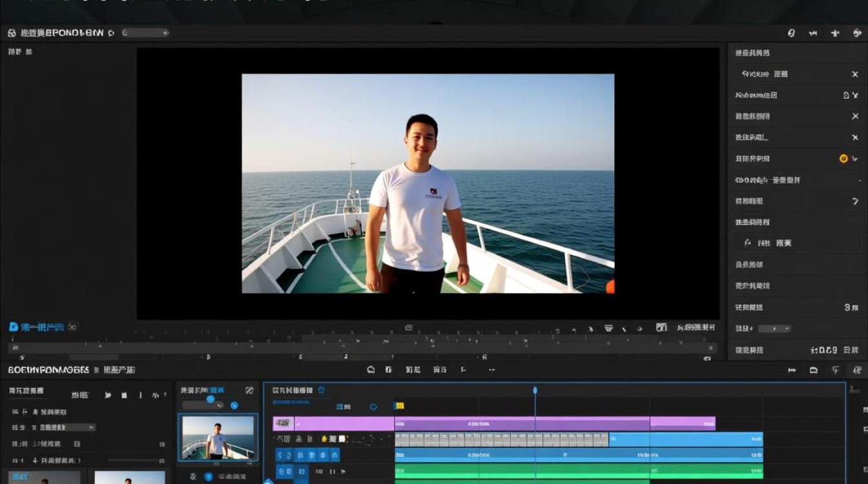Switch to the tab beside the lower-left project name
The width and height of the screenshot is (868, 484).
click(119, 370)
